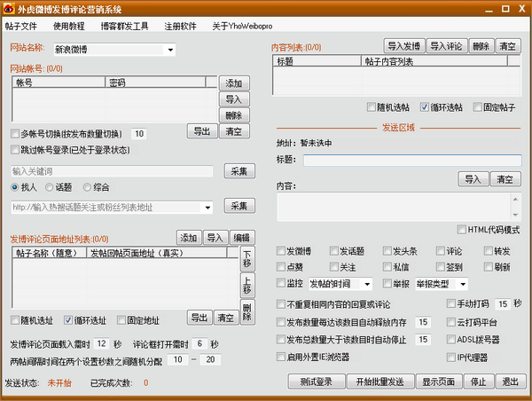Click the 导入发博 button

(x=403, y=45)
